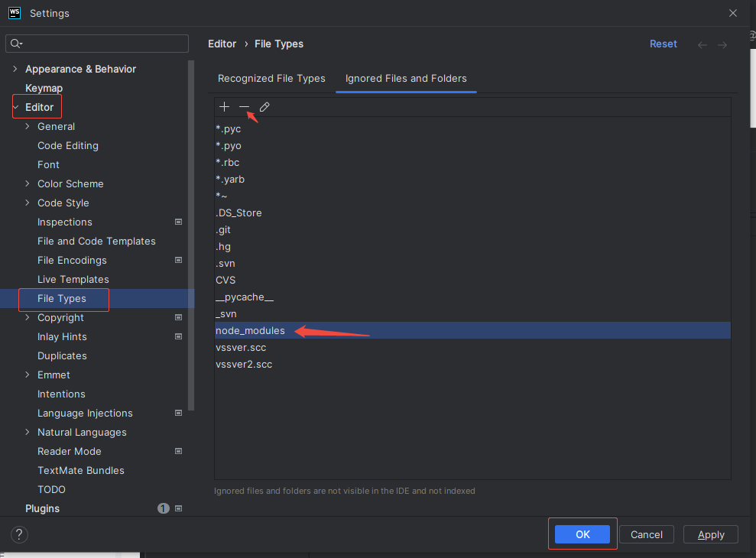Select the *~ ignored pattern
This screenshot has width=756, height=558.
472,196
